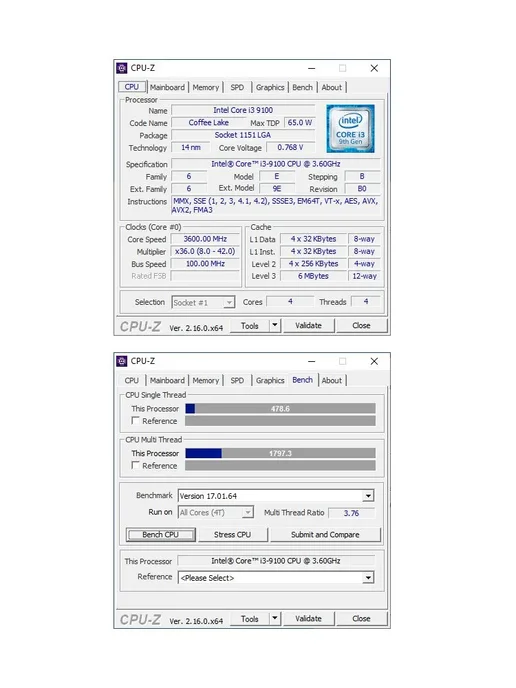The width and height of the screenshot is (516, 688).
Task: Close top CPU-Z window with X
Action: [x=374, y=68]
